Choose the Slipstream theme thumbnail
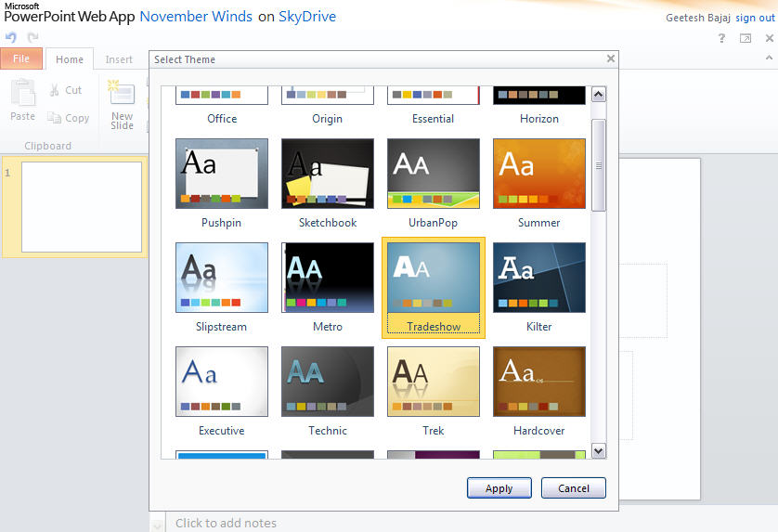778x532 pixels. (x=222, y=278)
